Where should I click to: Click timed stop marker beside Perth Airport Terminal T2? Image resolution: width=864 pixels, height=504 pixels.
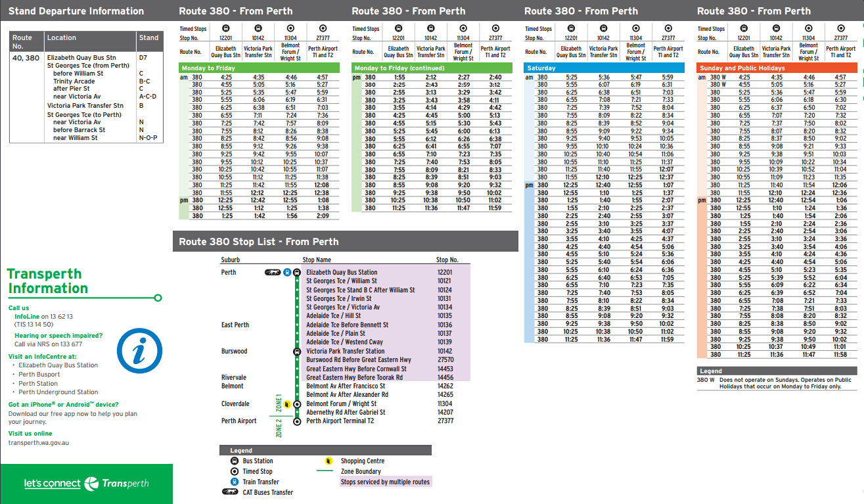tap(297, 421)
